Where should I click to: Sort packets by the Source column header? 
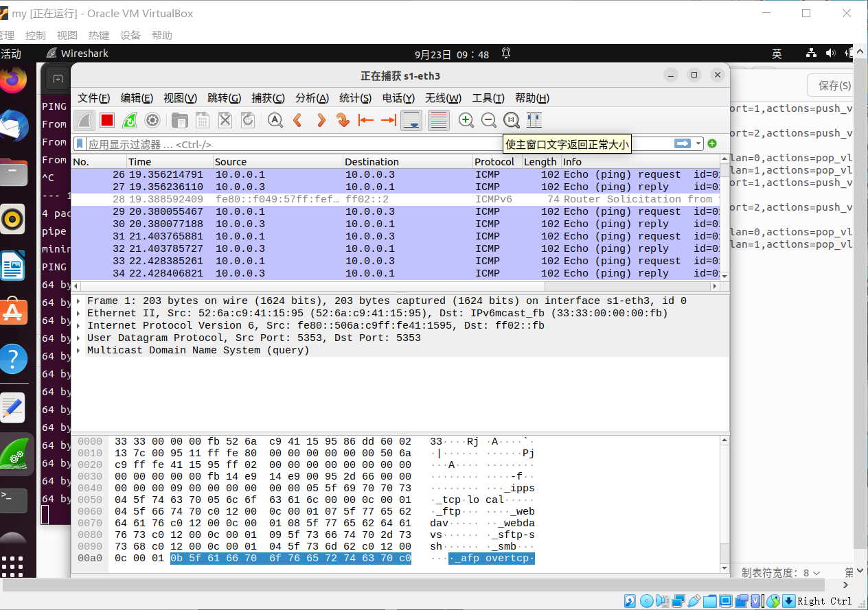click(277, 162)
